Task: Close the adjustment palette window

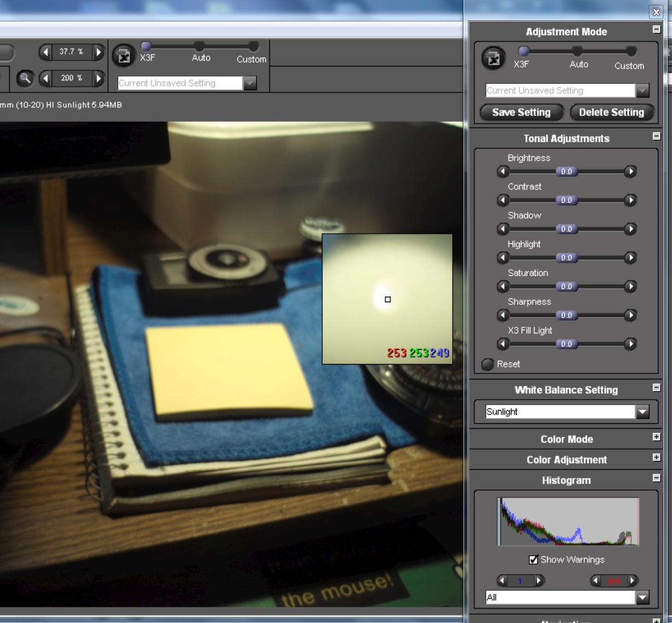Action: tap(656, 12)
